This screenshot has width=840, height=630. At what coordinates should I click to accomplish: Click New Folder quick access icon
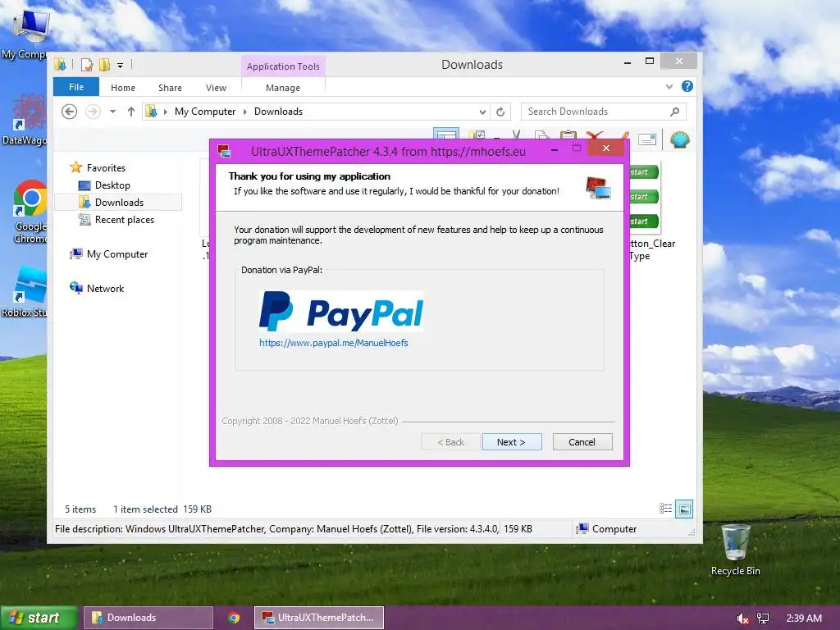104,65
